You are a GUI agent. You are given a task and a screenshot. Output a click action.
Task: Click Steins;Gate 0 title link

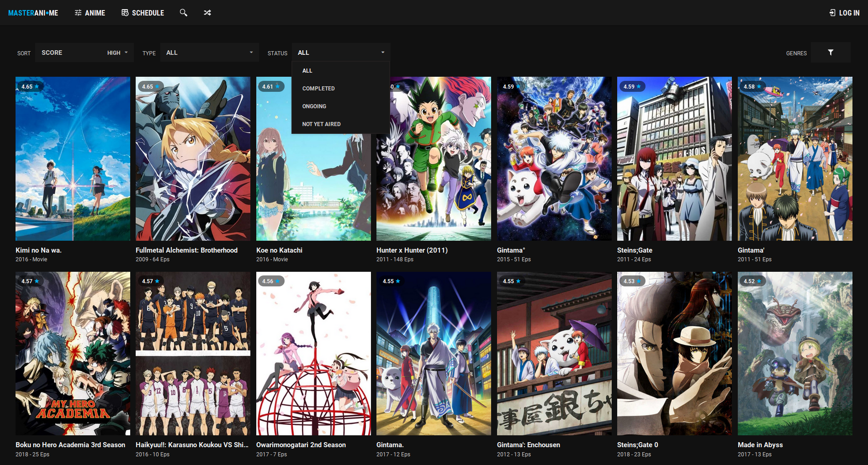point(638,445)
